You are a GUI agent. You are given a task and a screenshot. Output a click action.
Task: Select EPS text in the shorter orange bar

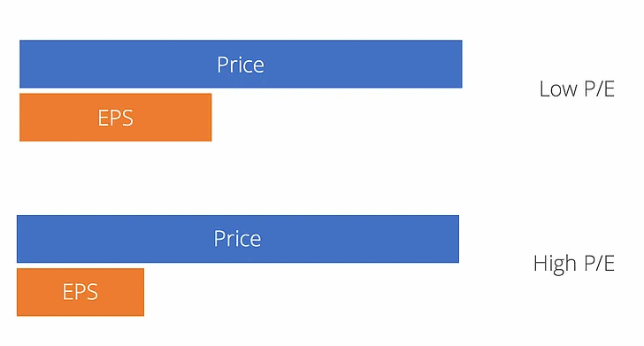(80, 292)
